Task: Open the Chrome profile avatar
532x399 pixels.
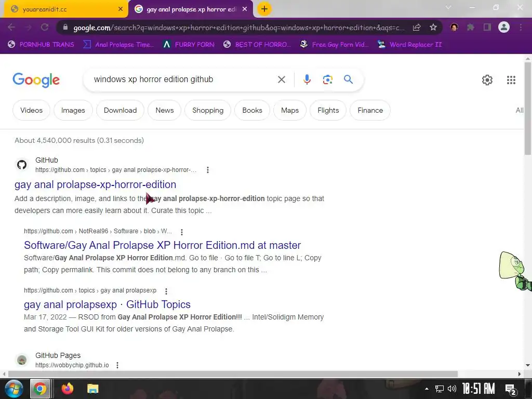Action: 504,27
